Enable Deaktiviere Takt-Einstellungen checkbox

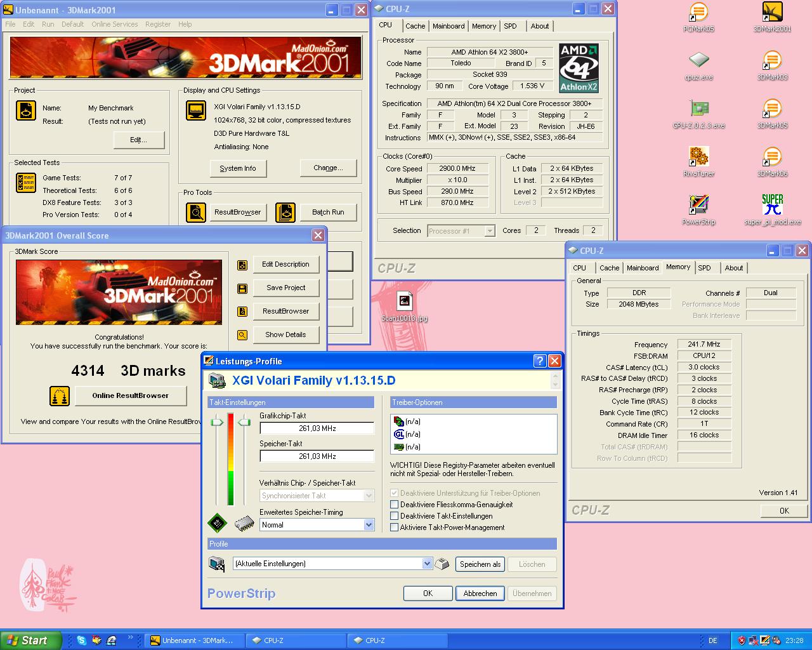pos(395,516)
